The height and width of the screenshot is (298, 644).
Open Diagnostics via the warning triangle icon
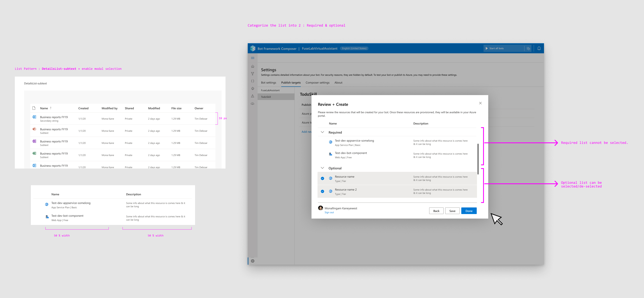click(253, 96)
